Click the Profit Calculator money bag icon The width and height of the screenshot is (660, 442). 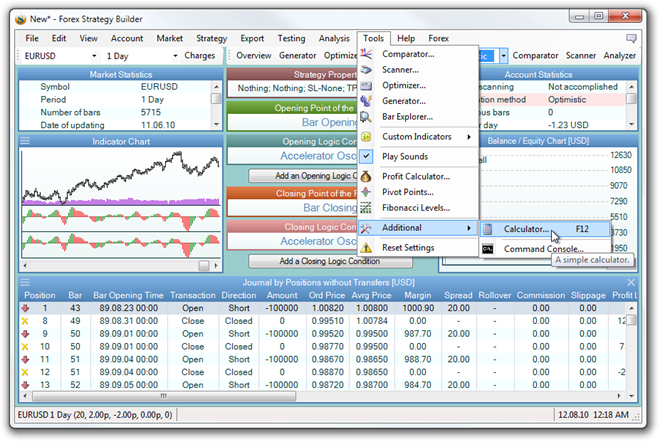[x=366, y=176]
